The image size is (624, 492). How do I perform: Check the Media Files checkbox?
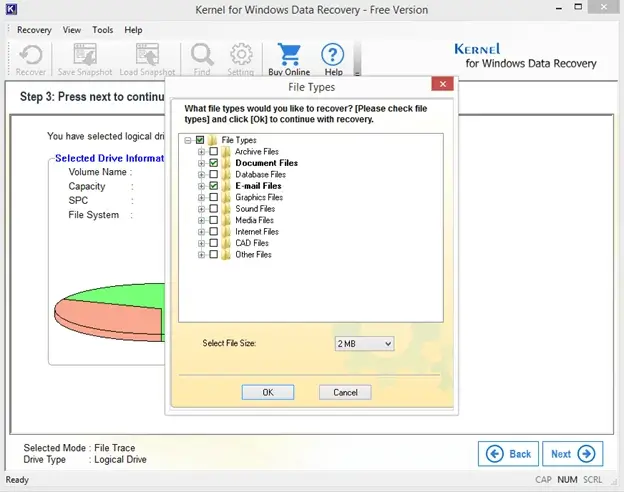point(214,220)
